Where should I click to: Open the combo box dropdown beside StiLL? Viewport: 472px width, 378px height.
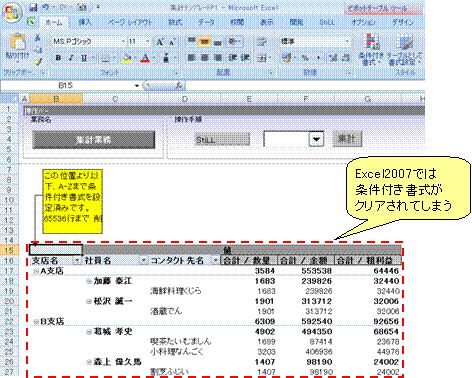[x=316, y=139]
